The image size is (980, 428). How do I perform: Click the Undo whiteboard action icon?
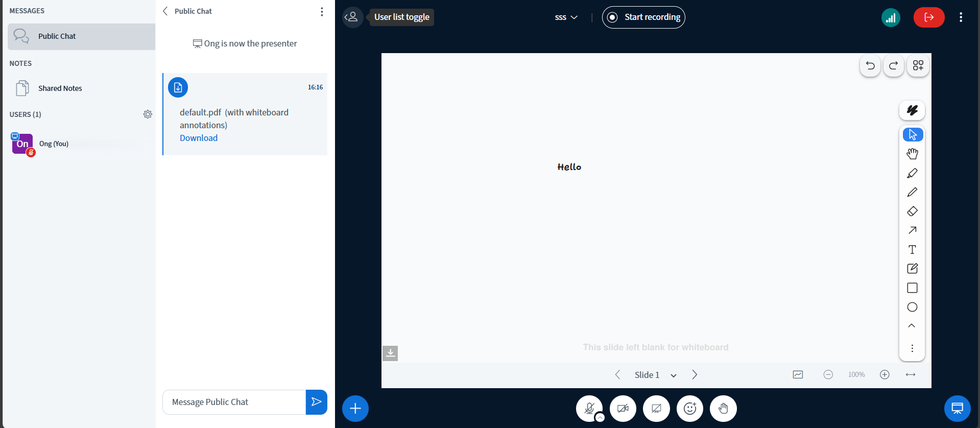point(870,65)
